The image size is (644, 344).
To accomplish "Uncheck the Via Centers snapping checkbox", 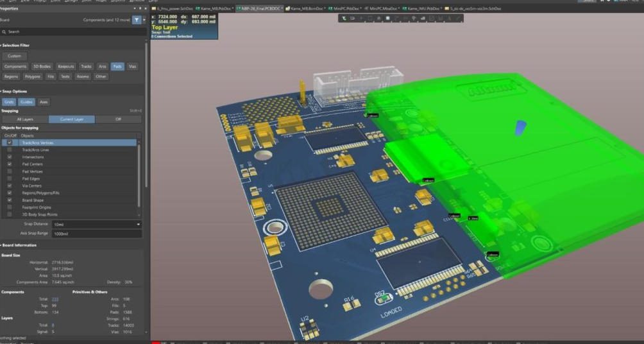I will pyautogui.click(x=9, y=185).
